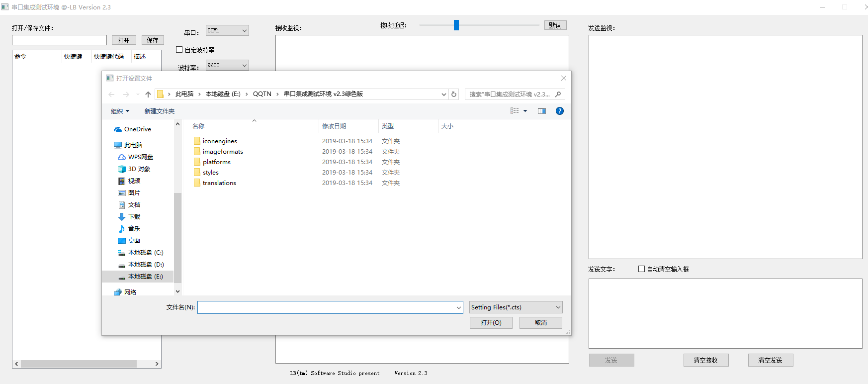Open the Setting Files(*.cts) filter dropdown
This screenshot has height=384, width=868.
coord(516,307)
